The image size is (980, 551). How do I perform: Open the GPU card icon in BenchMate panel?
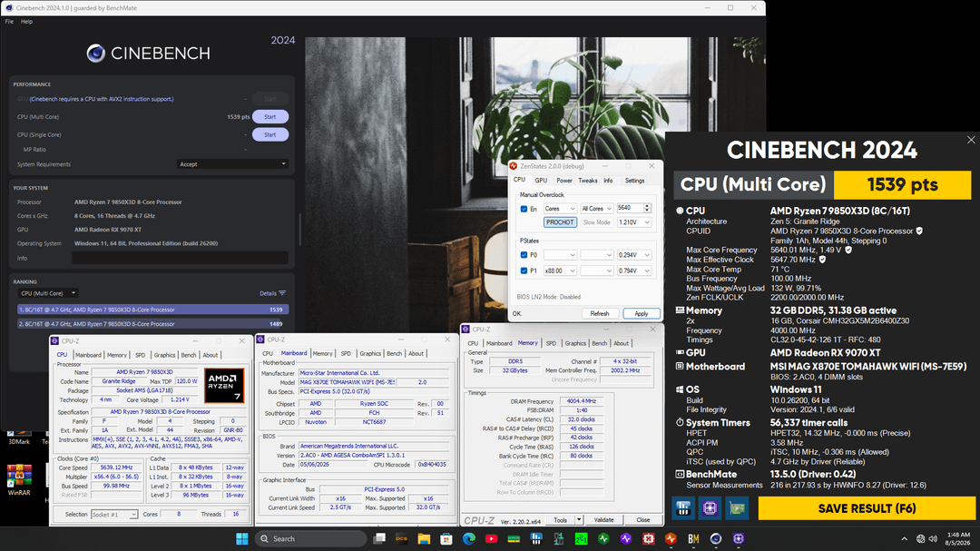(x=737, y=508)
